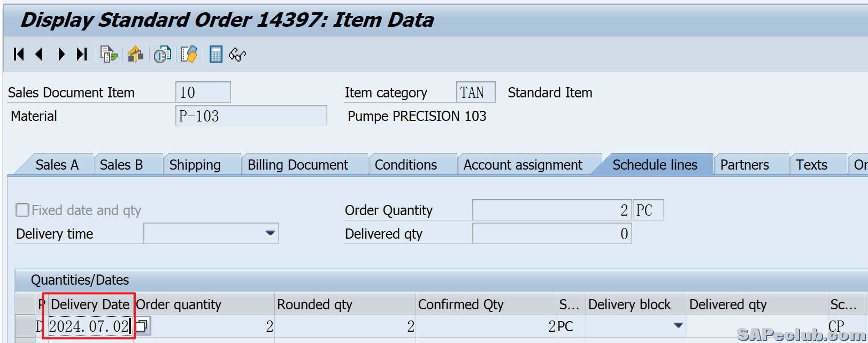Screen dimensions: 868x343
Task: Open the paperclip attachment icon
Action: click(189, 54)
